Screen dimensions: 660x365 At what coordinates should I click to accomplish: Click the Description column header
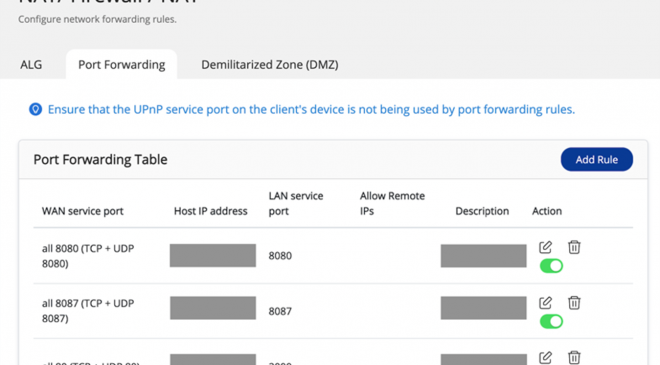(482, 211)
